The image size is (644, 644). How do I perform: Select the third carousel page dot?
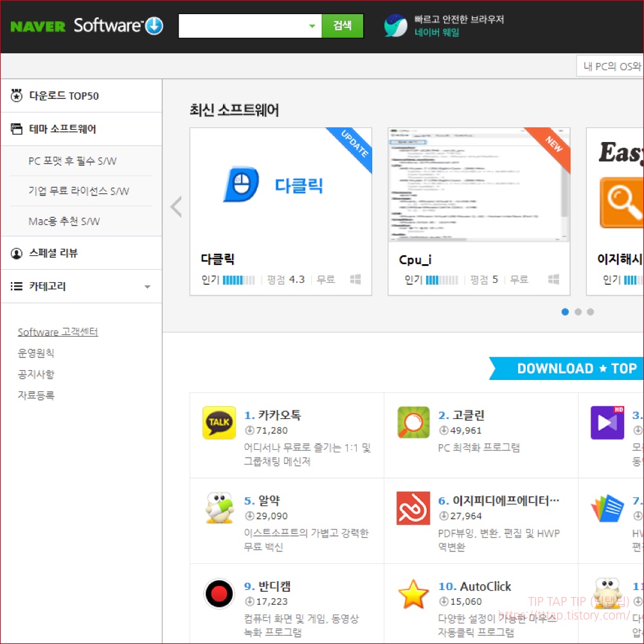(590, 312)
